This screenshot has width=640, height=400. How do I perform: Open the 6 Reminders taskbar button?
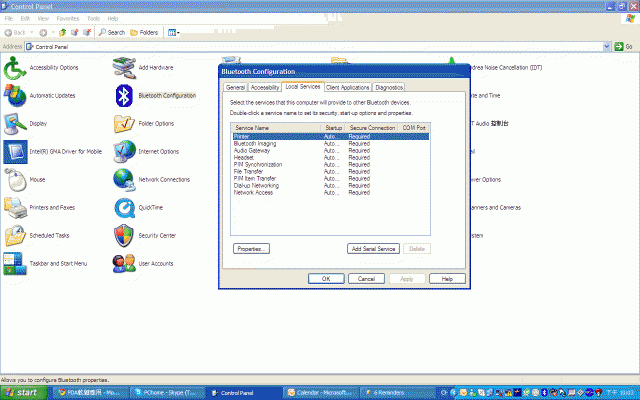(398, 393)
